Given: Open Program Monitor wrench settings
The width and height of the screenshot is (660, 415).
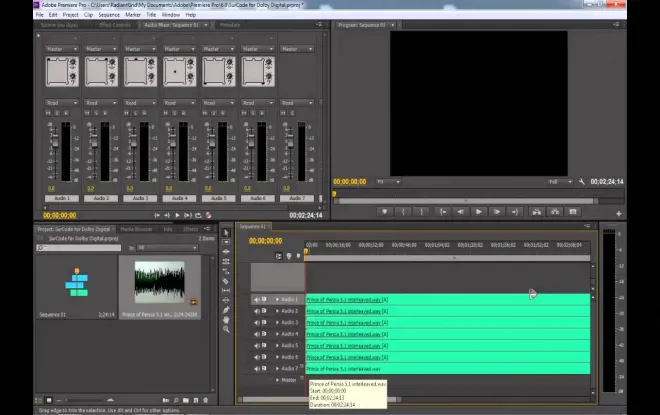Looking at the screenshot, I should coord(582,182).
